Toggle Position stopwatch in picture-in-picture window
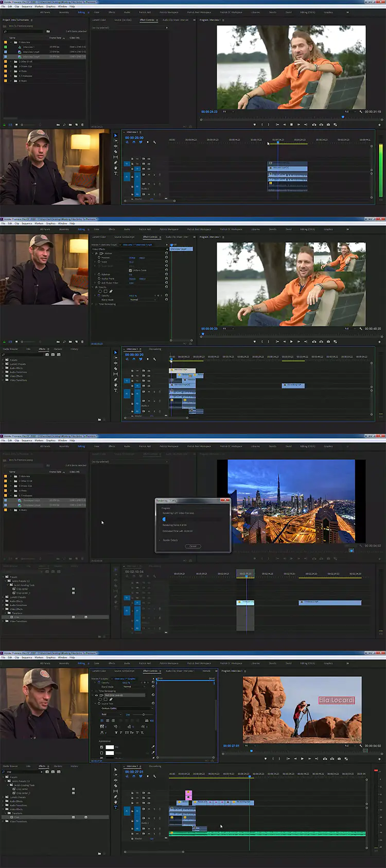Image resolution: width=386 pixels, height=868 pixels. tap(99, 258)
